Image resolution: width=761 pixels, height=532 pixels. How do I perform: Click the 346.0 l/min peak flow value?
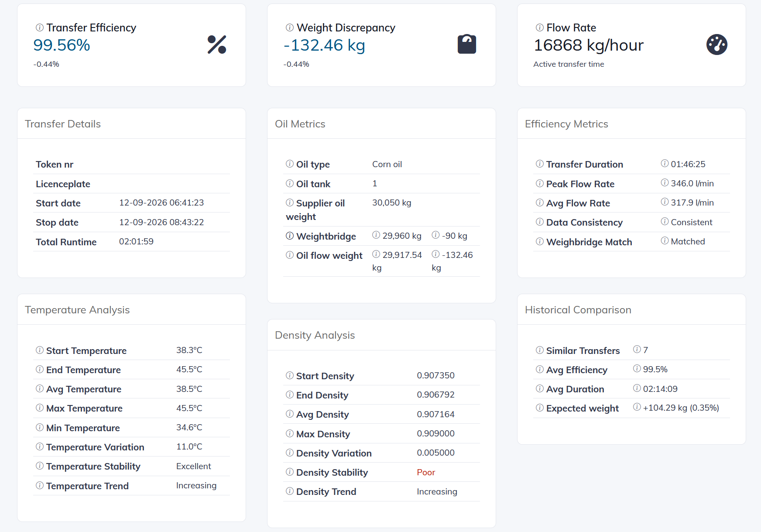coord(692,183)
